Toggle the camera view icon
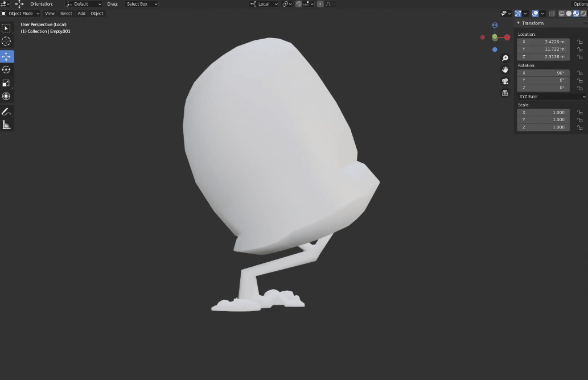The width and height of the screenshot is (588, 380). point(505,81)
